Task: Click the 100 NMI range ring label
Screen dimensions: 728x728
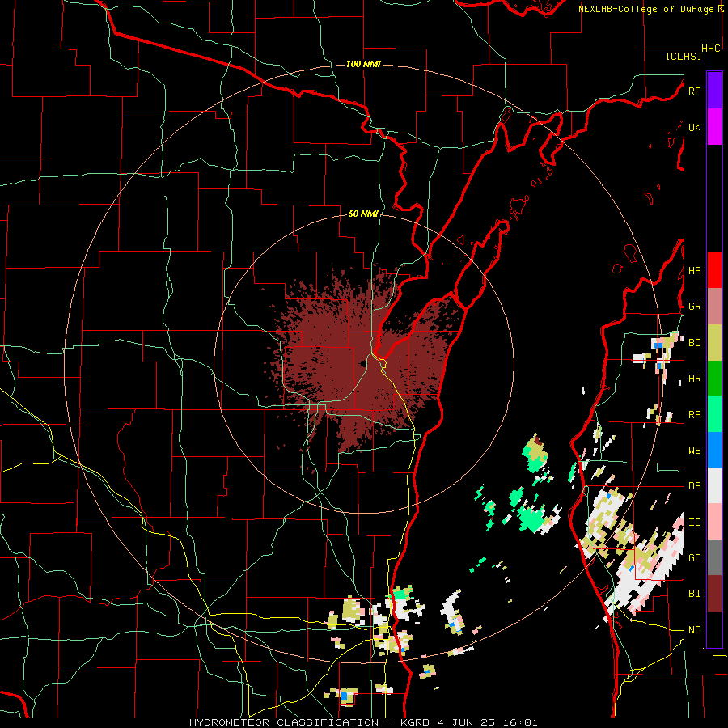Action: [x=363, y=64]
